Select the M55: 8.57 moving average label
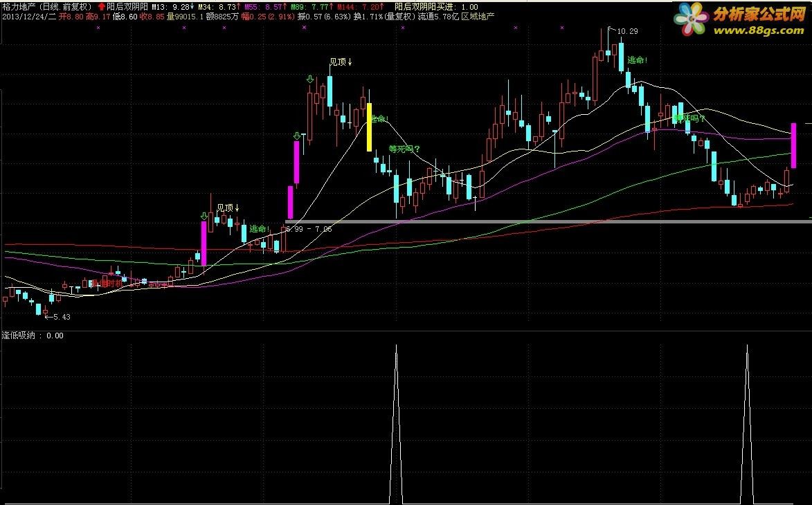The height and width of the screenshot is (505, 812). [x=265, y=7]
